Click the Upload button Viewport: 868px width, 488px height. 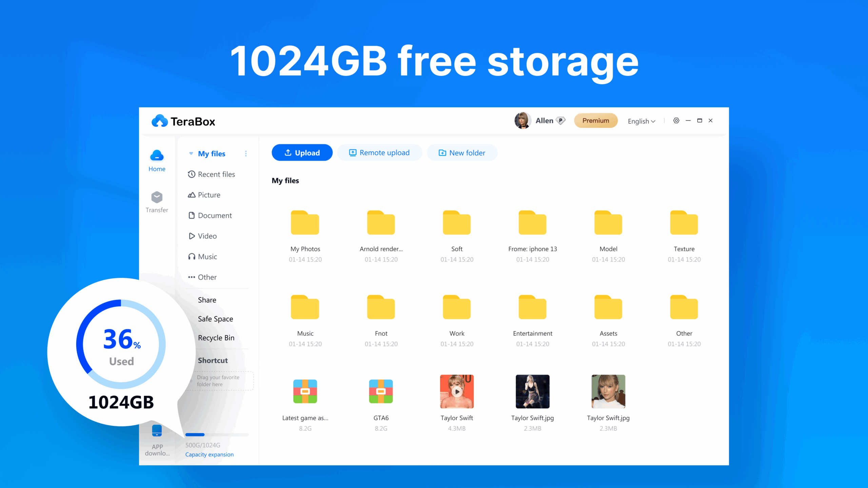point(302,152)
